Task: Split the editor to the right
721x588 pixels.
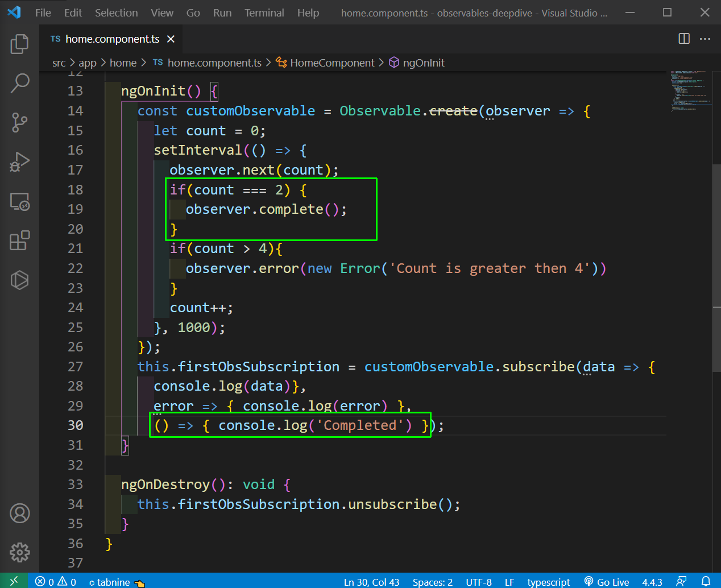Action: click(684, 39)
